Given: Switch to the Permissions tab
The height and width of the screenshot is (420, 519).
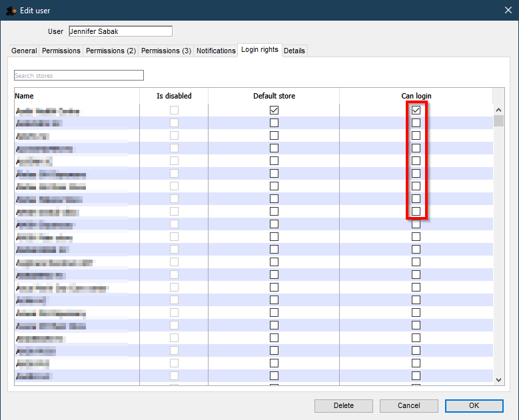Looking at the screenshot, I should pyautogui.click(x=61, y=51).
